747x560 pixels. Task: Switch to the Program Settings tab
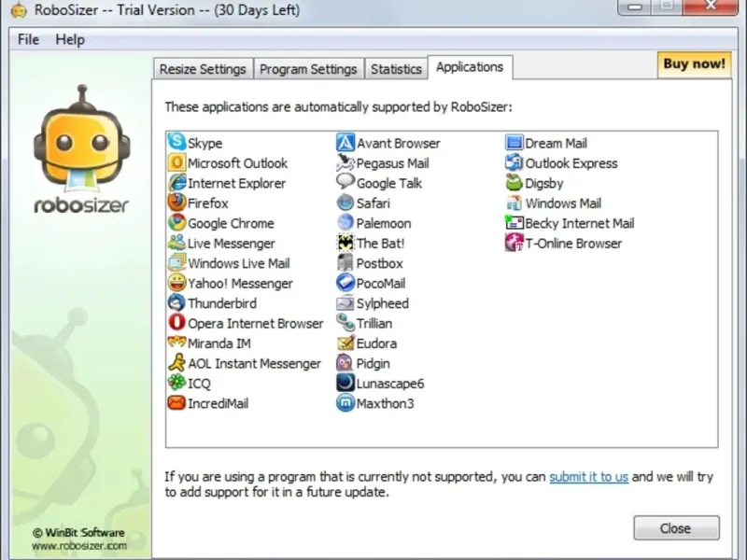click(x=308, y=69)
